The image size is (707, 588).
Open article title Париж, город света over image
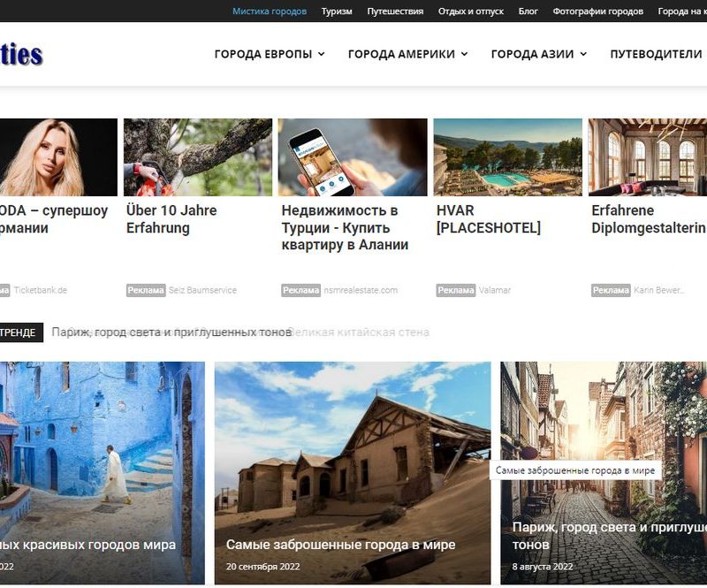tap(610, 536)
